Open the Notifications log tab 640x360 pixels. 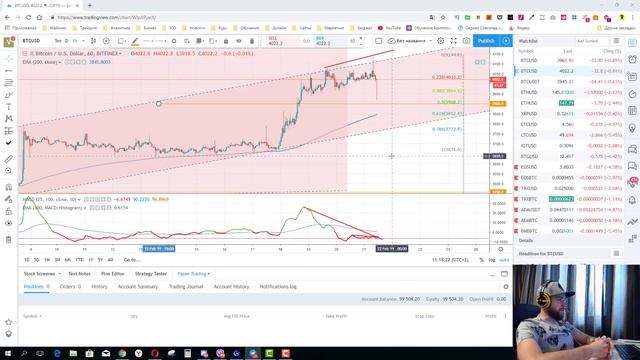[x=278, y=287]
